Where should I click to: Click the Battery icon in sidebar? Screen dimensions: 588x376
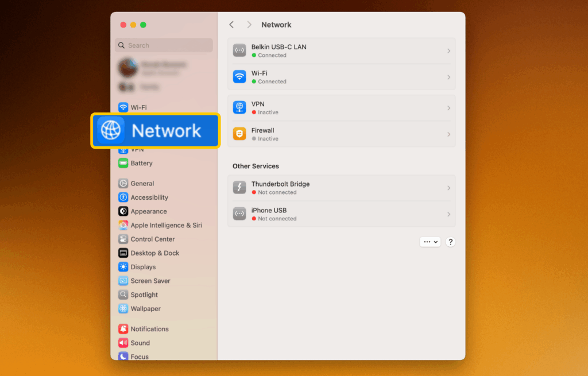click(x=123, y=163)
